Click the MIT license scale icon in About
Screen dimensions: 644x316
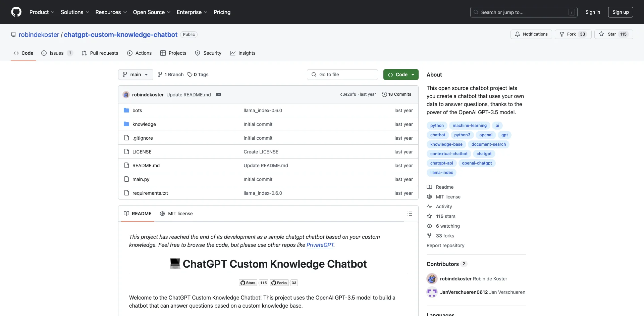(429, 197)
